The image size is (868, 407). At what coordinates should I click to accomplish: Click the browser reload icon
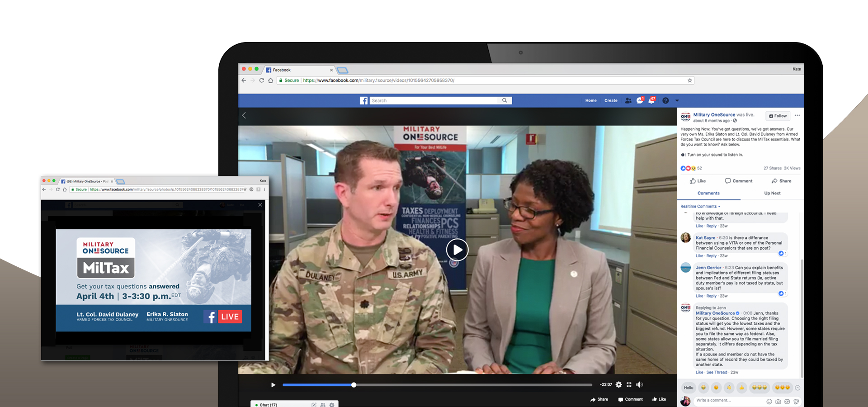(x=261, y=80)
